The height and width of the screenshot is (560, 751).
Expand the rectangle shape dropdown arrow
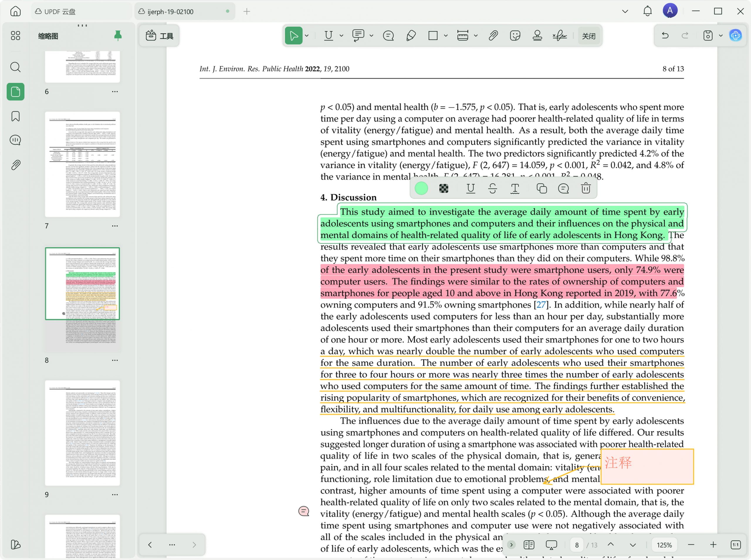pos(446,35)
